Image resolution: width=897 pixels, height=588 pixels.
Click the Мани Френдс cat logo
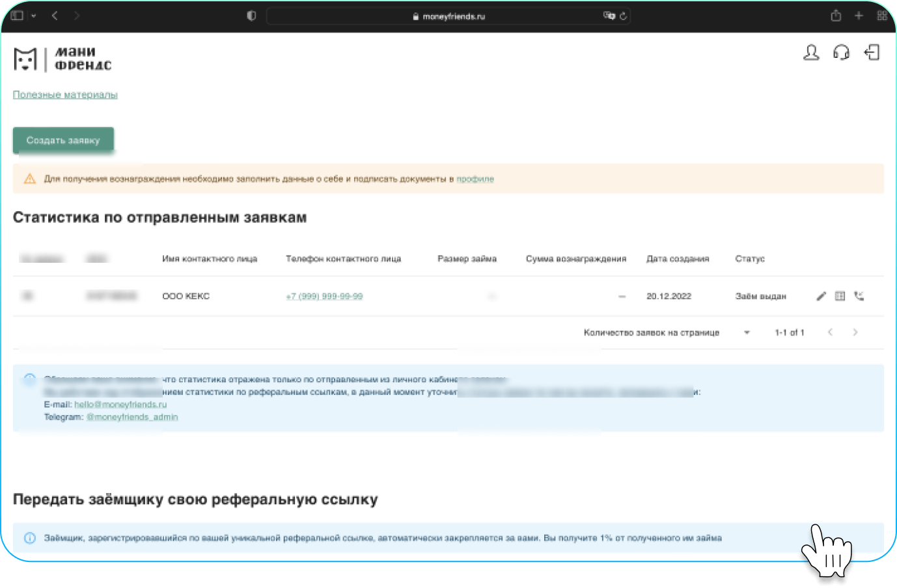point(25,59)
